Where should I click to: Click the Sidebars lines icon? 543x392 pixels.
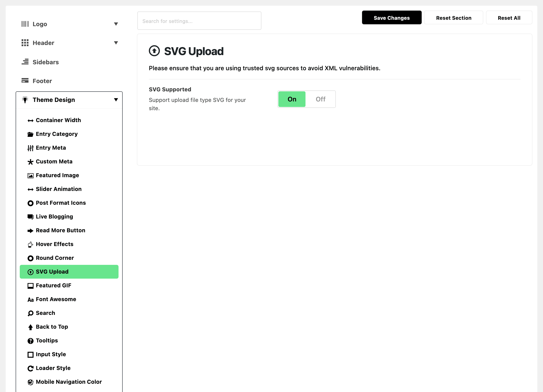click(x=25, y=62)
